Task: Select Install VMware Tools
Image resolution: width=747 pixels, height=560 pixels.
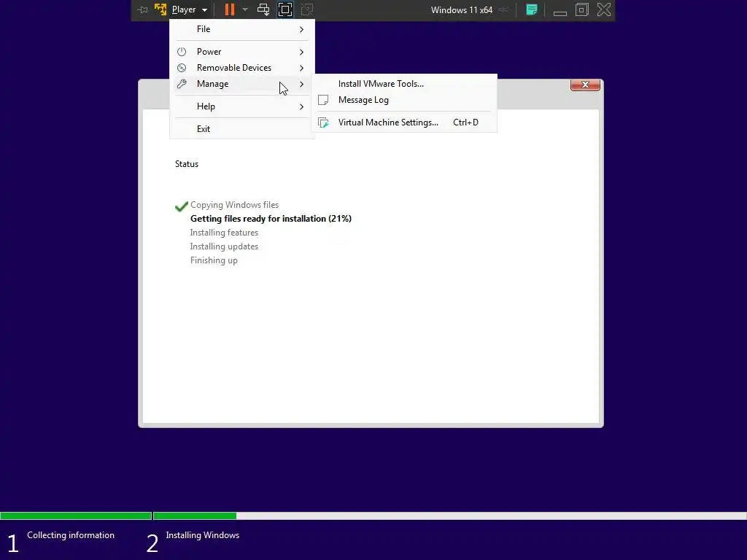Action: point(404,84)
